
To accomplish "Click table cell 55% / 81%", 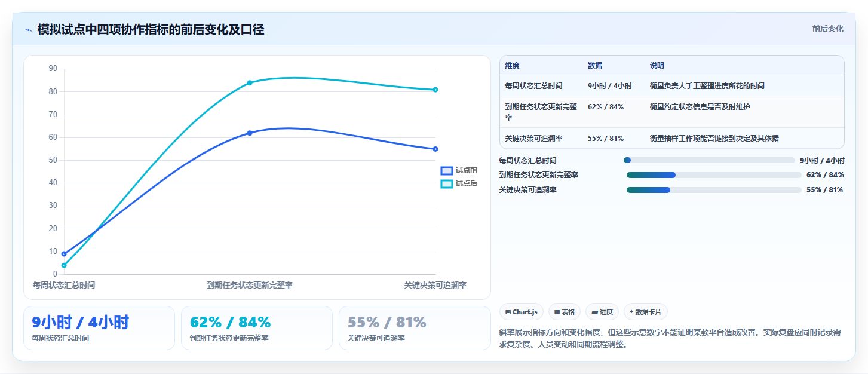I will [606, 139].
